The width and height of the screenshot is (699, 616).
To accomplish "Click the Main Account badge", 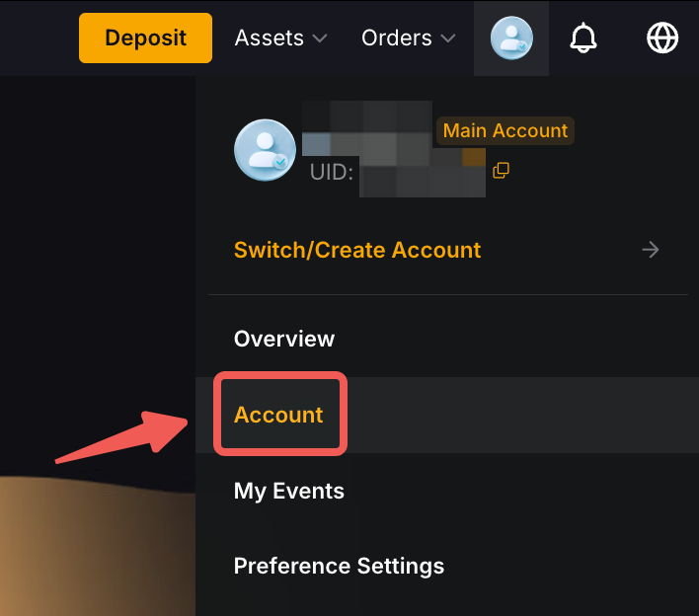I will pyautogui.click(x=505, y=130).
